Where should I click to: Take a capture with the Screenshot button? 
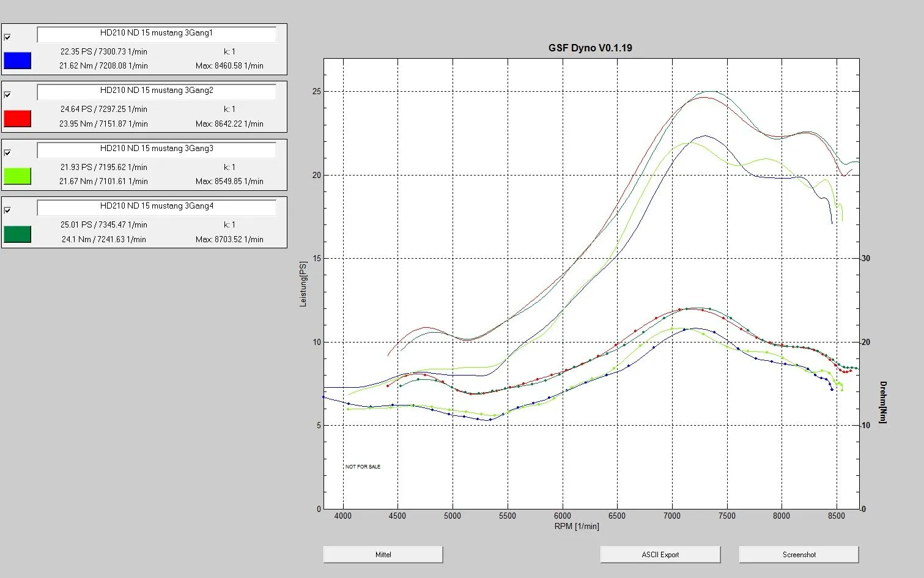click(799, 555)
